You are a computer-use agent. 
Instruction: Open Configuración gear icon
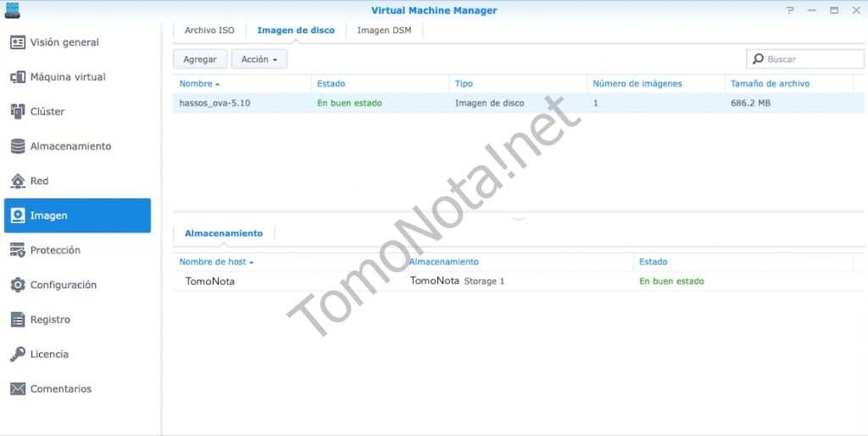click(x=18, y=285)
